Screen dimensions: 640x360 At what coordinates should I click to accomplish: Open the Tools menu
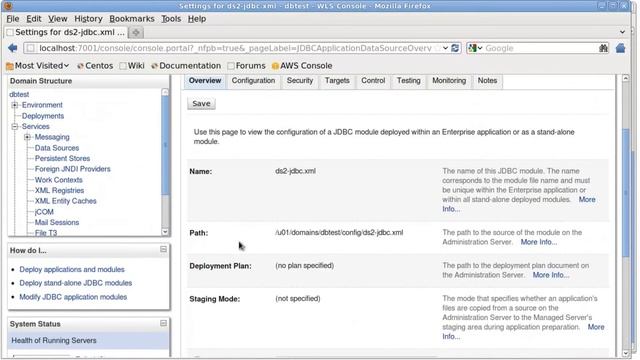point(171,19)
